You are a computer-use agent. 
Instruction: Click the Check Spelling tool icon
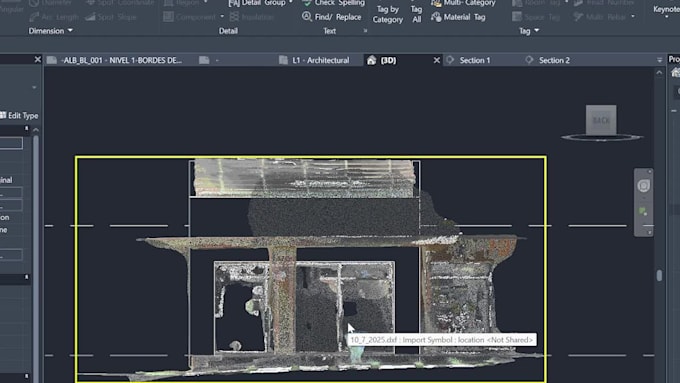click(307, 3)
